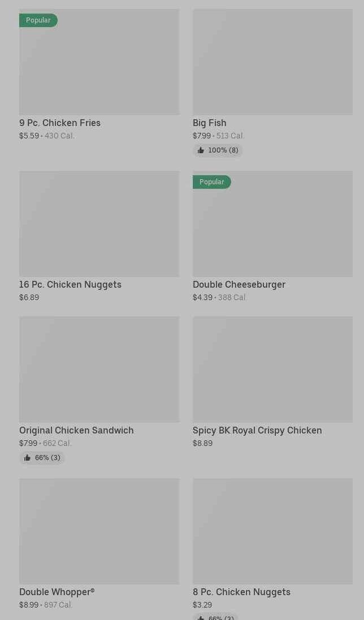Click thumbs-up icon under Original Chicken Sandwich
Image resolution: width=364 pixels, height=620 pixels.
[x=27, y=458]
